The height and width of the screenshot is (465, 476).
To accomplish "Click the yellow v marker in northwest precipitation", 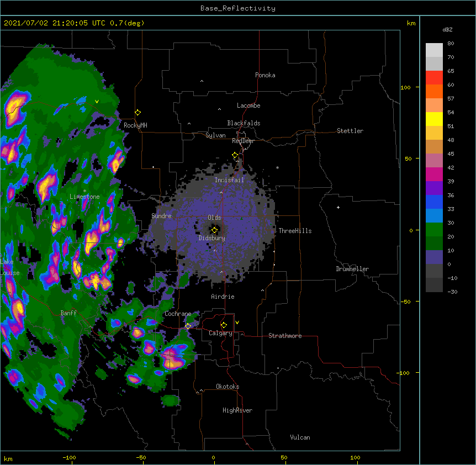I will 97,102.
